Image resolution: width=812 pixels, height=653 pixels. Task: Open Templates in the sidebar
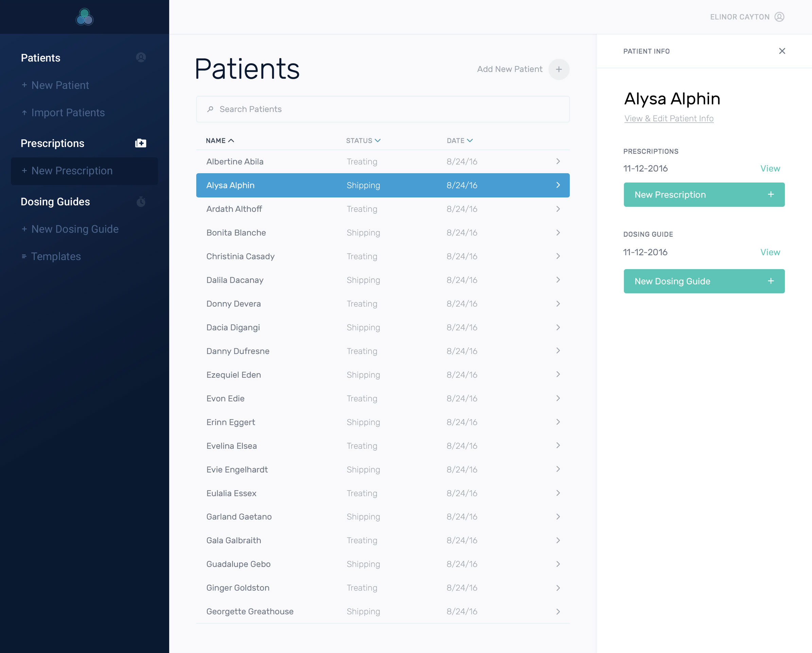[56, 257]
